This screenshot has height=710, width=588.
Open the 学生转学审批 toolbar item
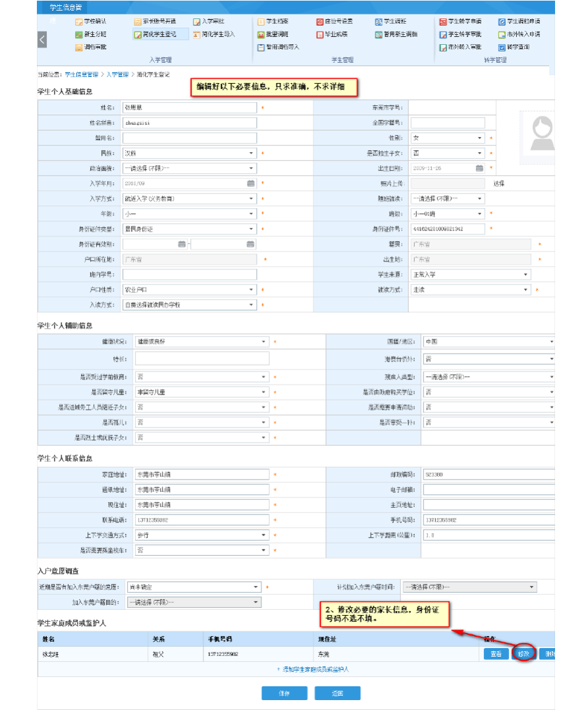460,34
